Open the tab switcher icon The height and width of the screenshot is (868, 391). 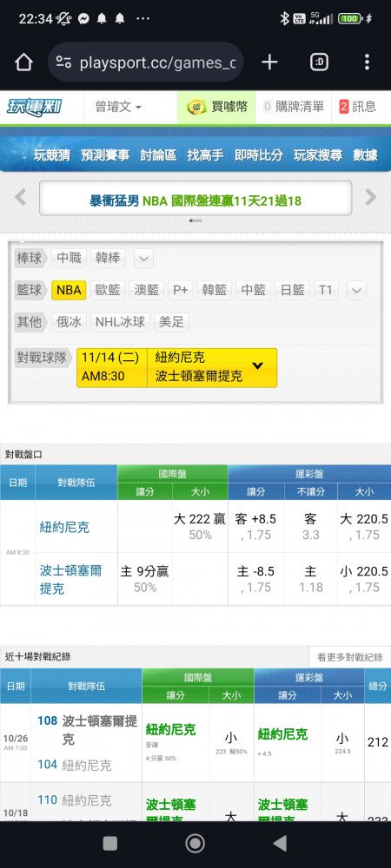[319, 62]
